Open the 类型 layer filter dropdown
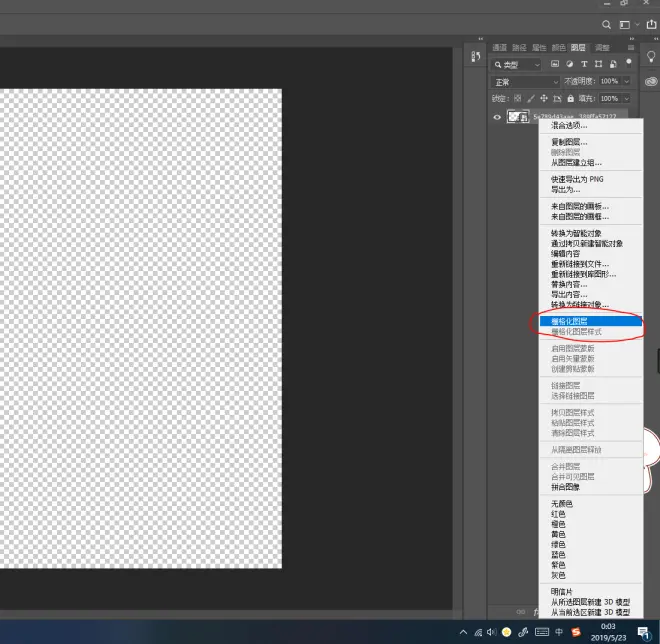This screenshot has height=644, width=660. tap(516, 64)
